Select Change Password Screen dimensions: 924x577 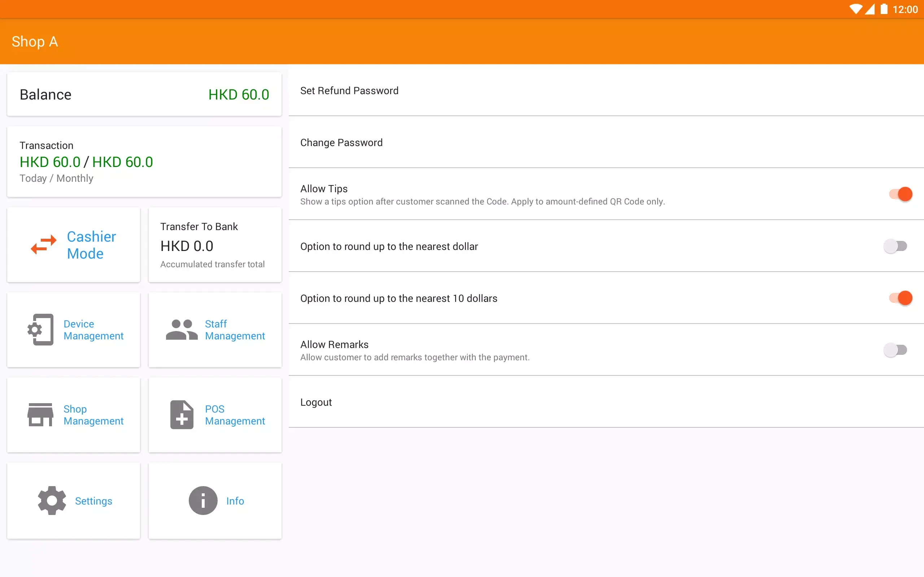point(341,142)
